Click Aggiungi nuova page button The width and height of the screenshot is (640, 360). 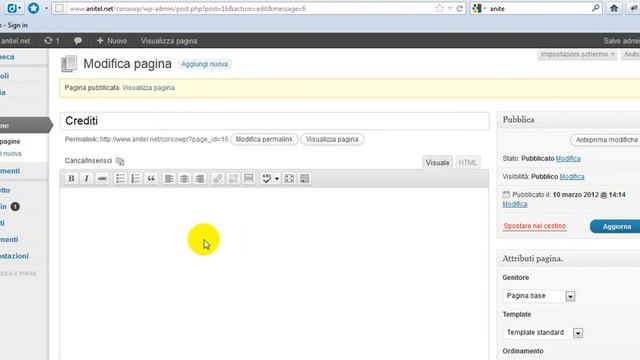[204, 64]
